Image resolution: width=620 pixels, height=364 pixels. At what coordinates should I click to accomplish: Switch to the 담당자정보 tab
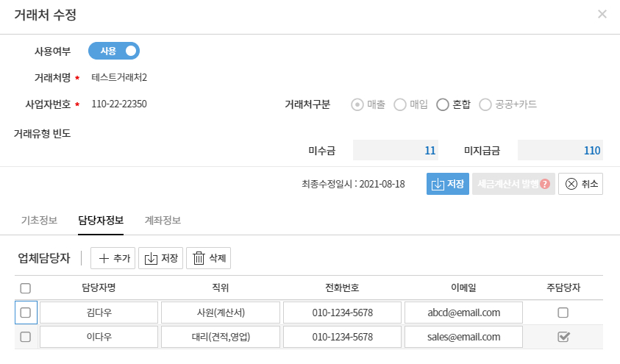pos(101,220)
